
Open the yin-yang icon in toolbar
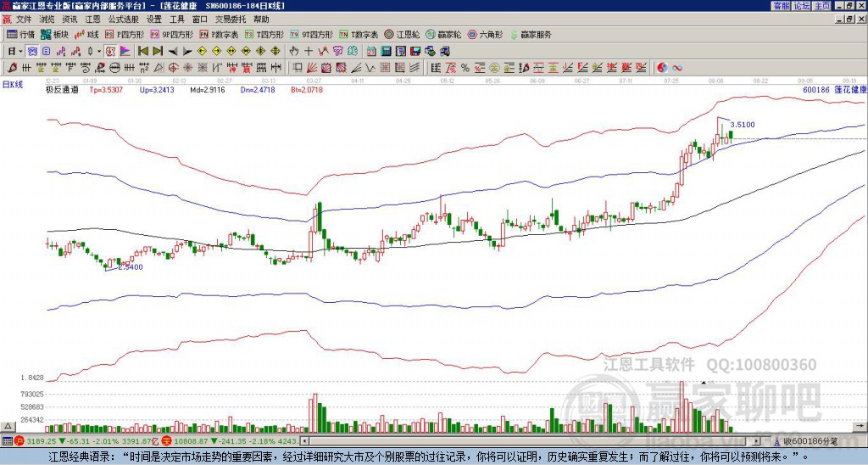tap(661, 68)
